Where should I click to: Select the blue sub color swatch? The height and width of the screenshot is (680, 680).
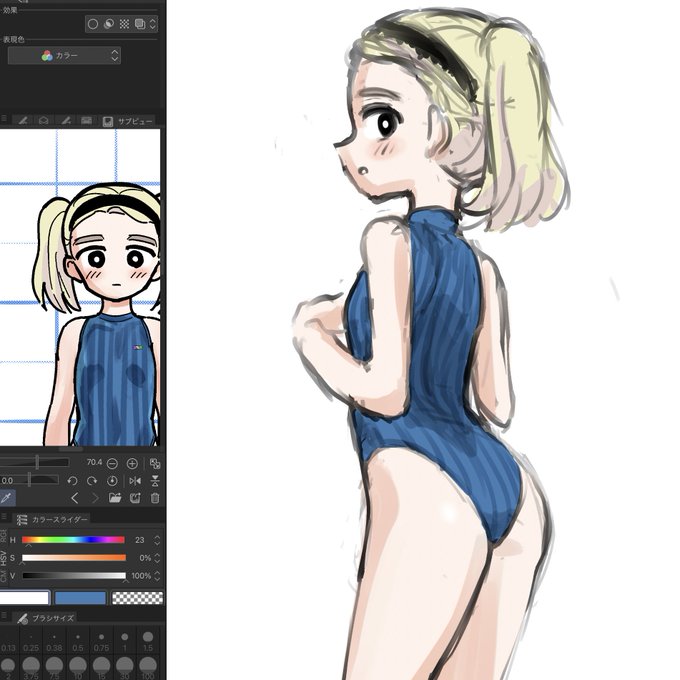(x=80, y=598)
